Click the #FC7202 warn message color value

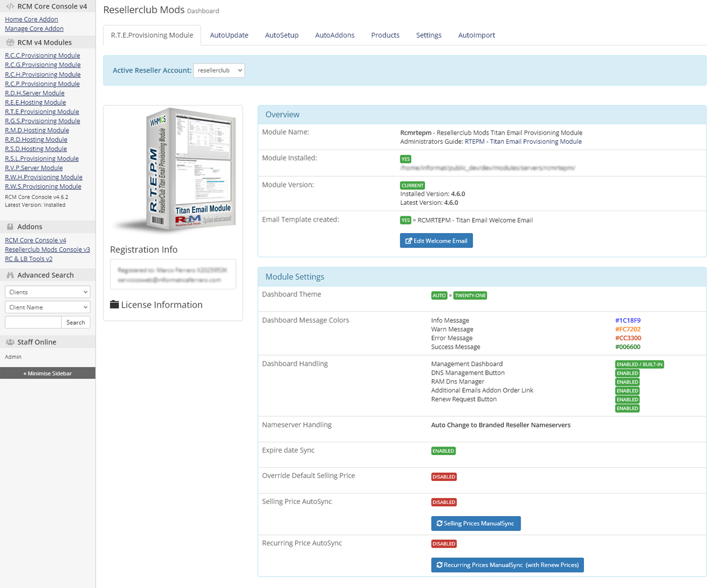628,329
